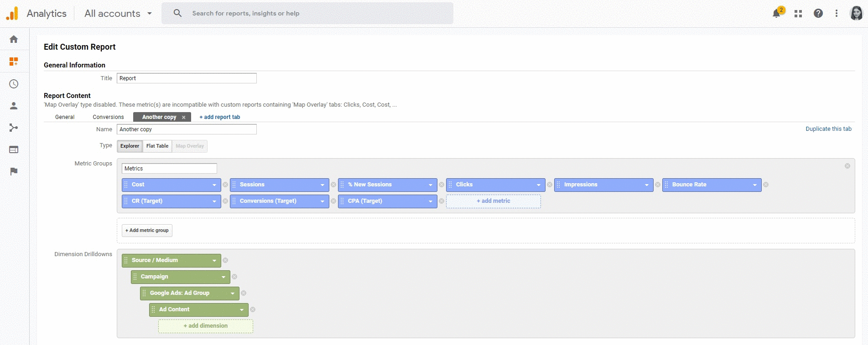
Task: Open the Home icon in sidebar
Action: click(14, 39)
